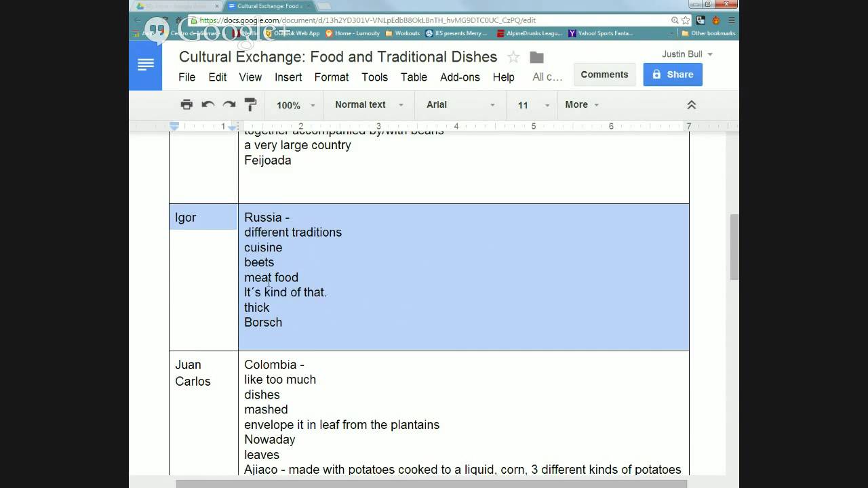Open the Normal text styles dropdown
This screenshot has width=868, height=488.
coord(369,104)
